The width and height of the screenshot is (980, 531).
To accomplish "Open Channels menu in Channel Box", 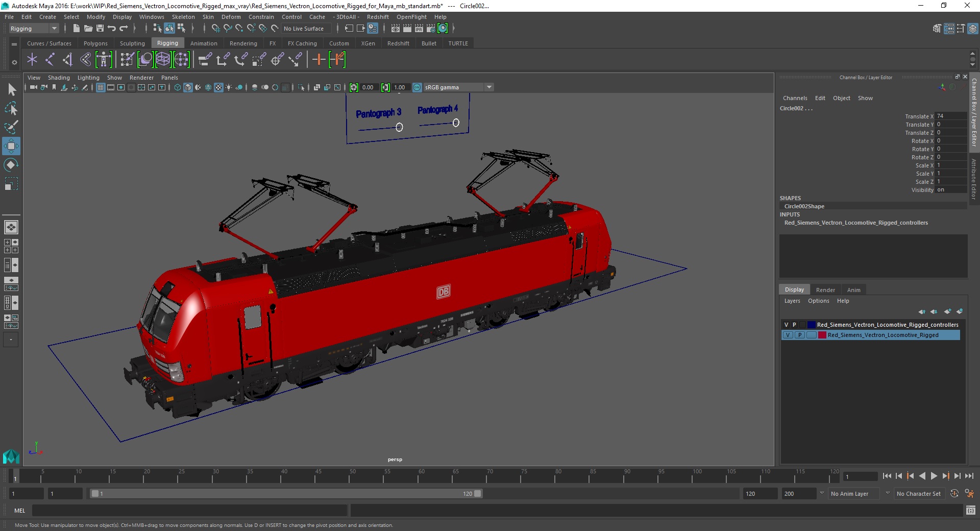I will pyautogui.click(x=795, y=98).
